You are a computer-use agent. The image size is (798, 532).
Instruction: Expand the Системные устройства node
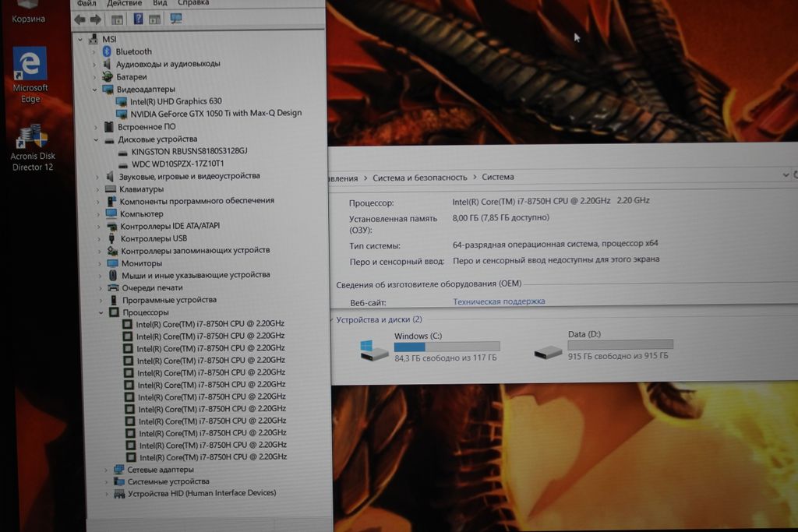(106, 481)
